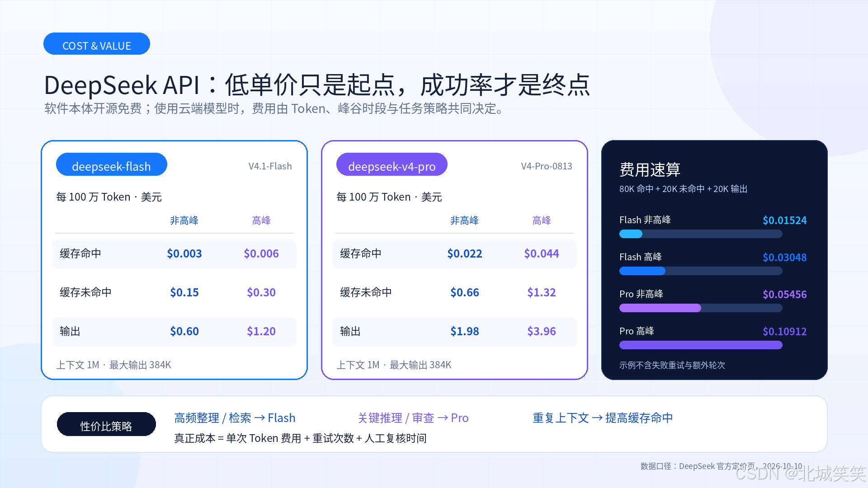Click the $0.03048 Flash 高峰 cost value
The image size is (868, 488).
click(785, 258)
